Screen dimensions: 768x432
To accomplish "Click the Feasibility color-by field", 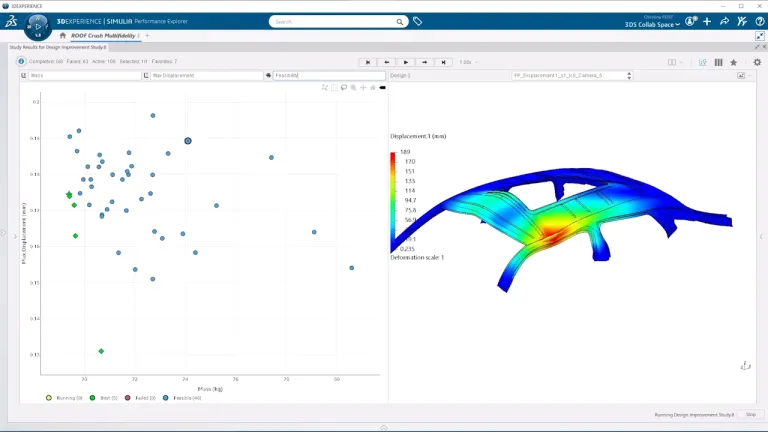I will (x=329, y=75).
